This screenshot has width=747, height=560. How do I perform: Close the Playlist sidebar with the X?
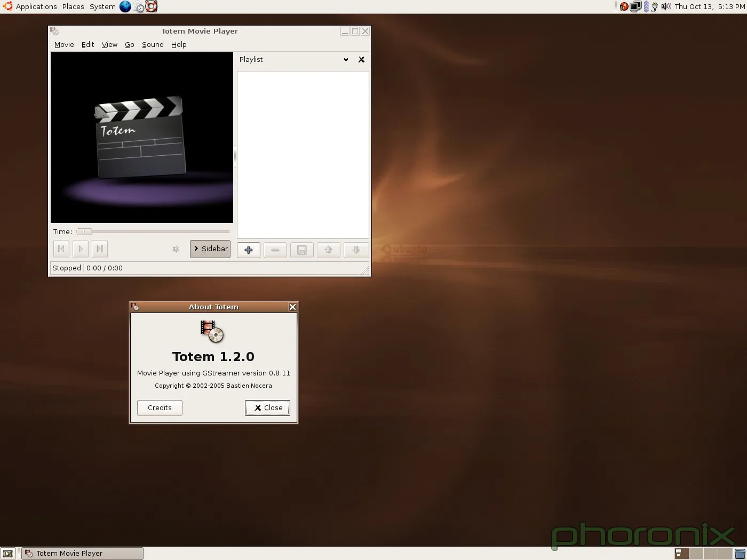coord(361,60)
